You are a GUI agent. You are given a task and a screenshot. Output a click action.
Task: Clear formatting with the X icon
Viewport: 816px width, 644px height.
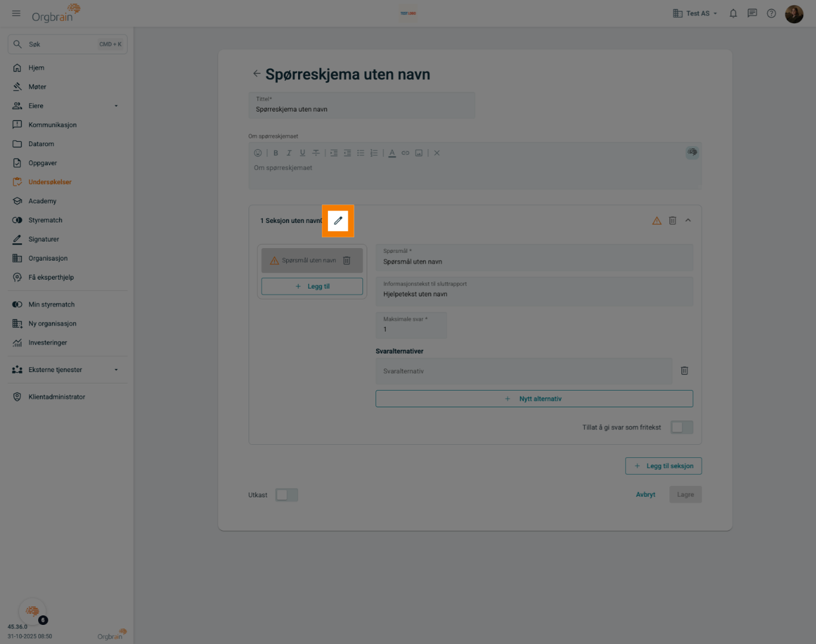click(x=437, y=153)
